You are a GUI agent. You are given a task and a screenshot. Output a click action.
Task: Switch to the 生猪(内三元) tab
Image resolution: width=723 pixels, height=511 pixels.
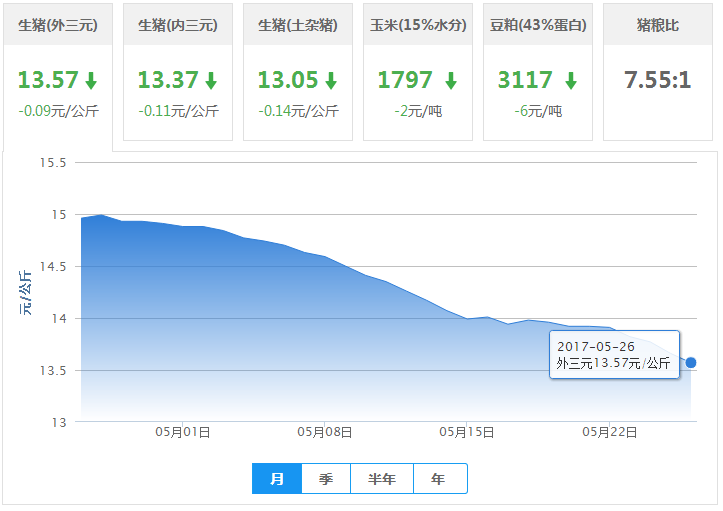(x=178, y=25)
